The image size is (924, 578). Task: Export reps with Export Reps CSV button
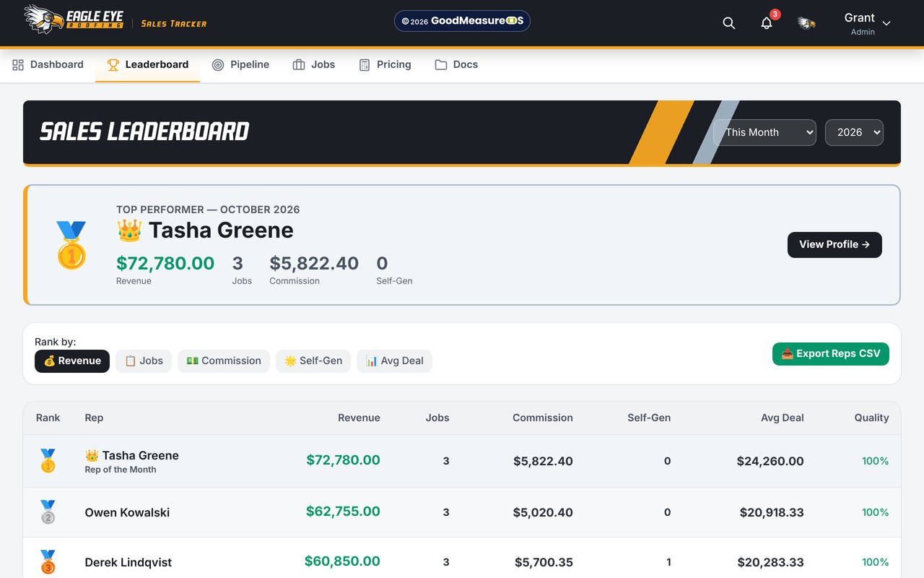[831, 354]
